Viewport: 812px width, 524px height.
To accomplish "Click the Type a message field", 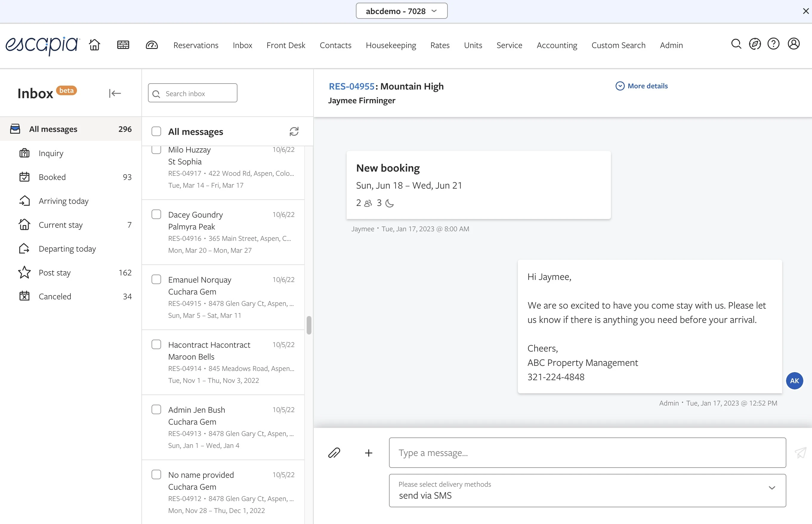I will pos(587,453).
